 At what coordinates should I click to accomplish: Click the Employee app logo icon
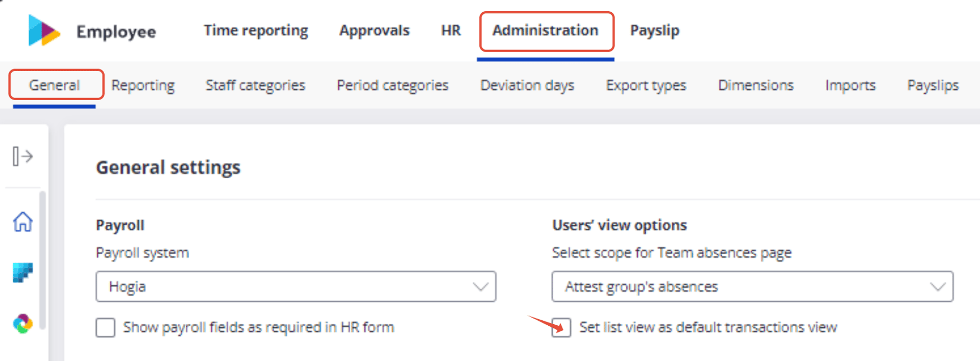point(44,30)
